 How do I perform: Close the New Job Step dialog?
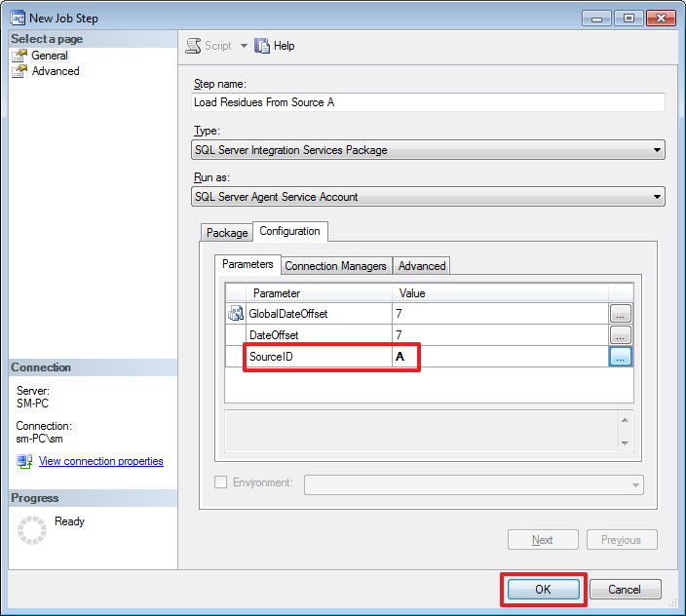[661, 19]
